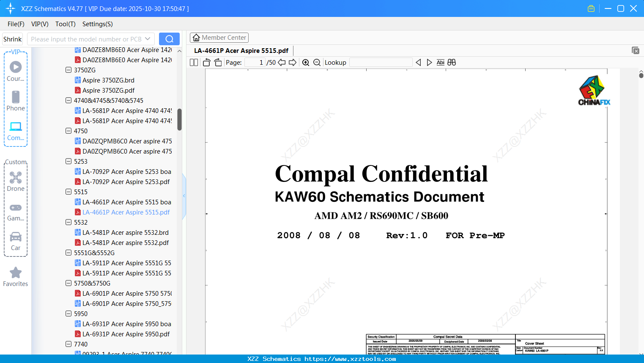Go to the next page arrow
The height and width of the screenshot is (363, 644).
tap(293, 63)
